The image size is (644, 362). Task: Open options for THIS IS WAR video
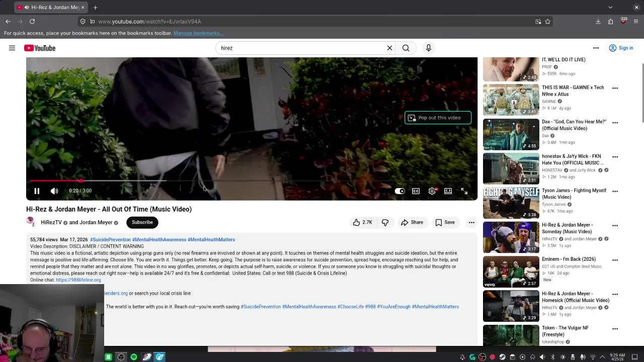coord(615,88)
